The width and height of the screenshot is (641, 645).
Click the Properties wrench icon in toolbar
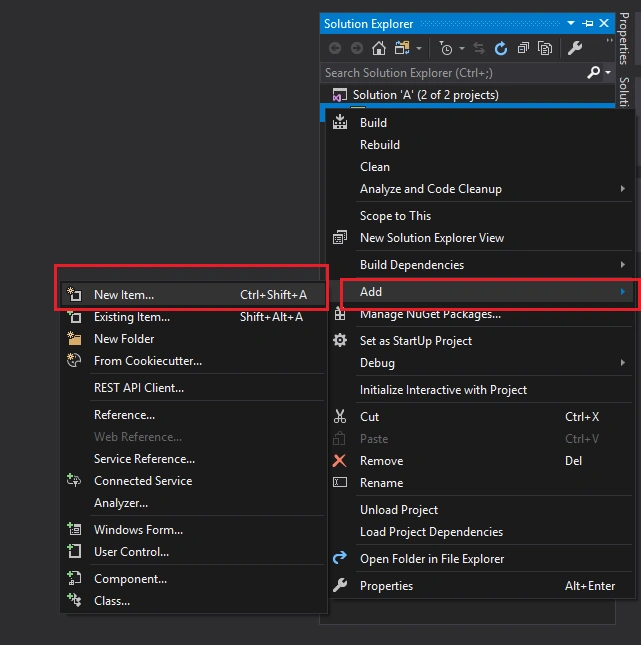pos(575,49)
